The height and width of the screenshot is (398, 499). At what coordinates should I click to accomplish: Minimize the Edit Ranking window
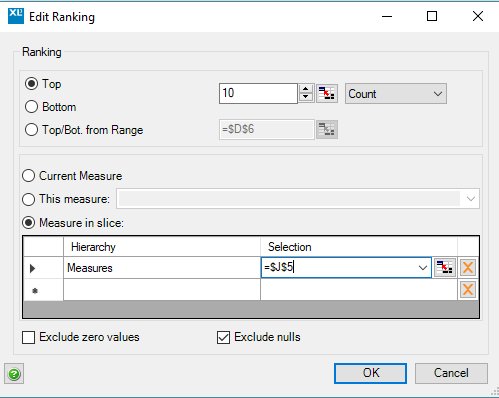387,16
